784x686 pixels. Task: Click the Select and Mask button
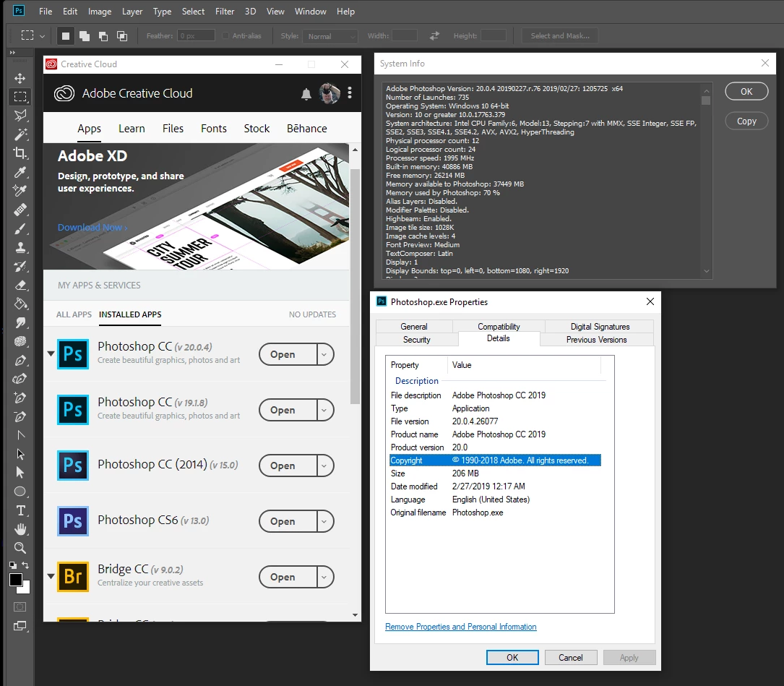coord(559,35)
